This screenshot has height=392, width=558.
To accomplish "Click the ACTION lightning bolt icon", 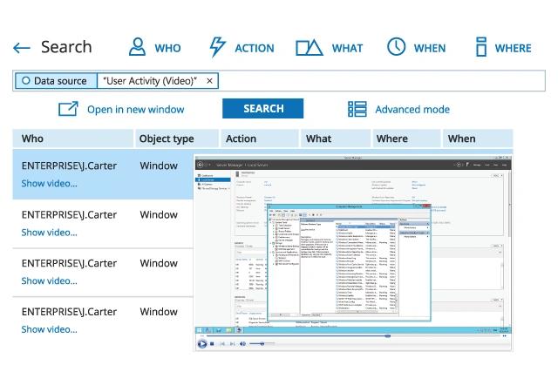I will click(x=217, y=47).
